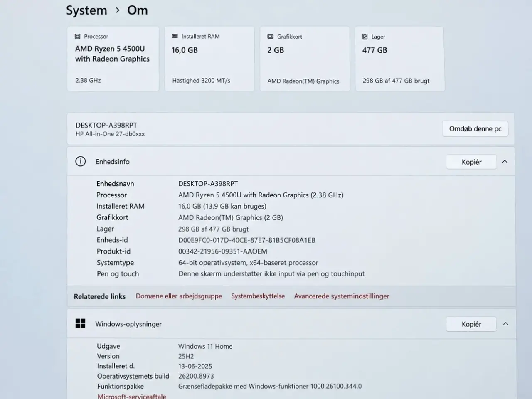Click the Om breadcrumb title
Viewport: 532px width, 399px height.
click(138, 10)
